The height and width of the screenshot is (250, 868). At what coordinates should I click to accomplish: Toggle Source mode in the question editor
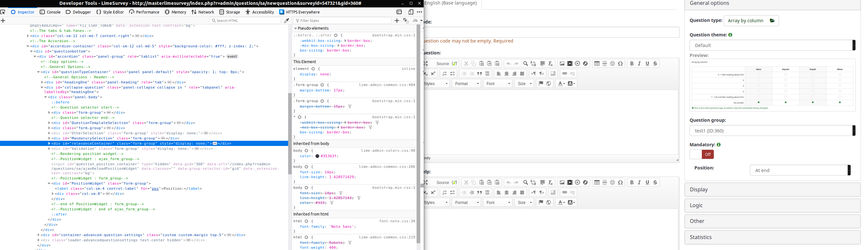pyautogui.click(x=442, y=63)
